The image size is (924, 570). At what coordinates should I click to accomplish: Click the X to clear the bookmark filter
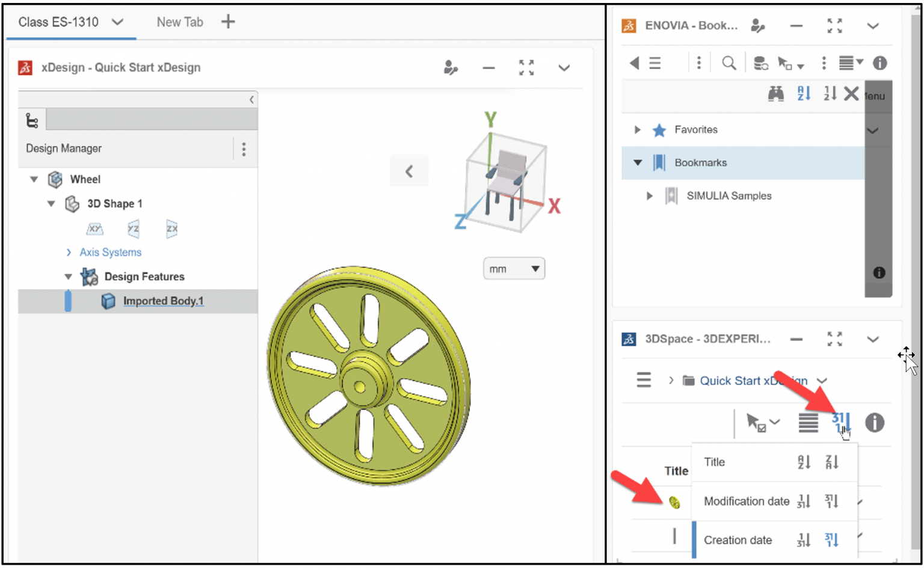tap(852, 94)
